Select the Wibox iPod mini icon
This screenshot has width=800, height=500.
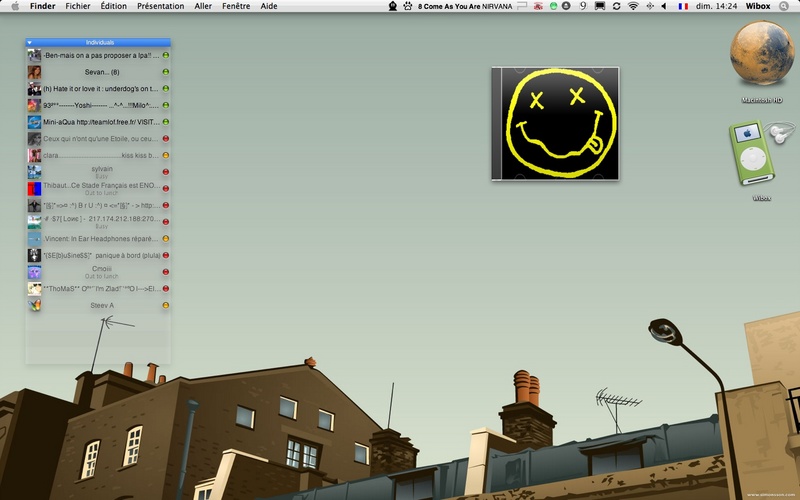[761, 152]
